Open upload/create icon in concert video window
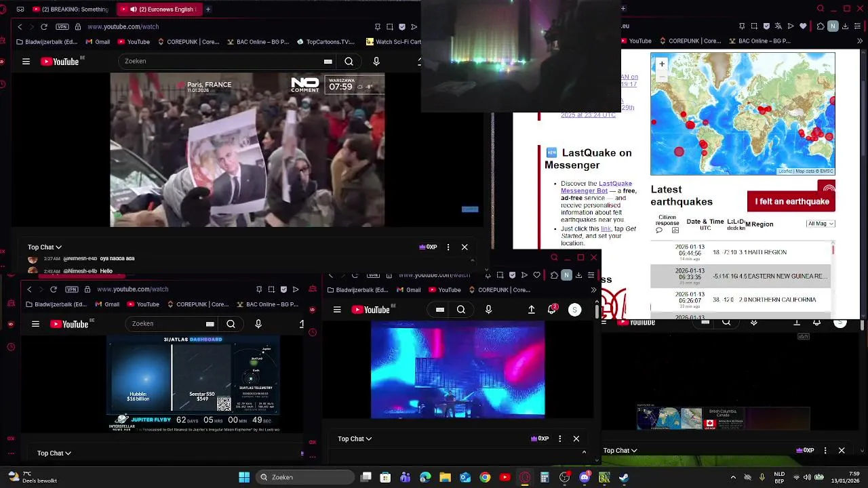Image resolution: width=868 pixels, height=488 pixels. point(532,310)
